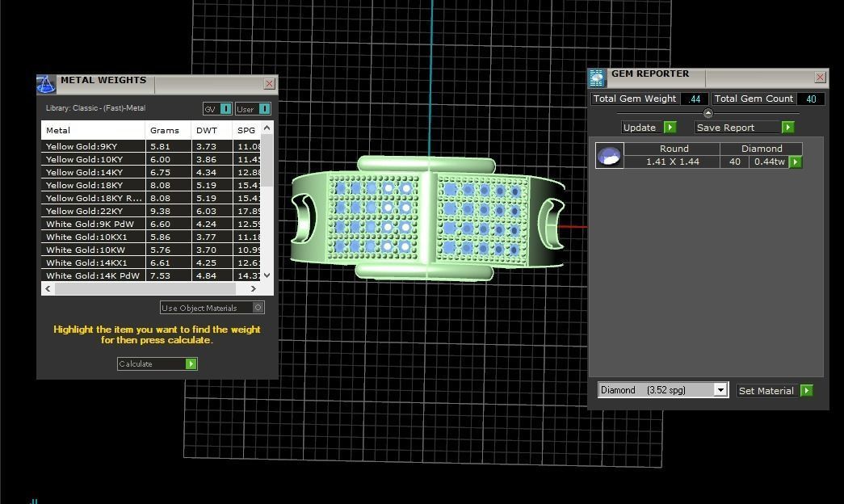Click the green arrow next to Update

click(670, 127)
